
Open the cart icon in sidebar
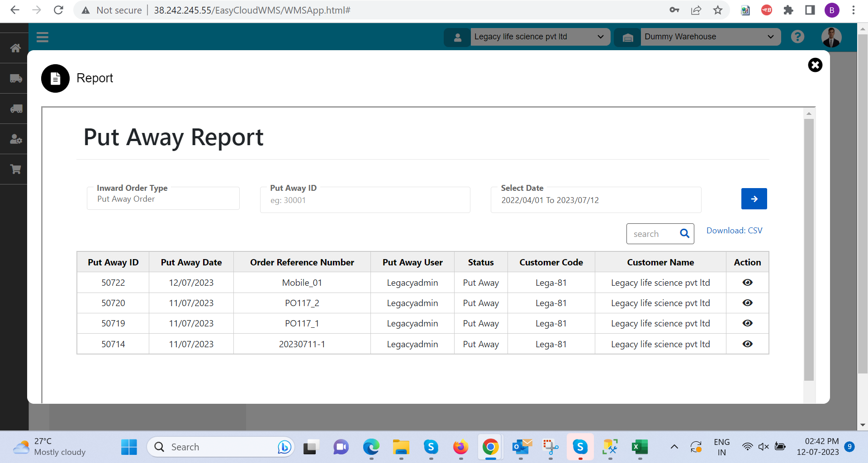(15, 169)
